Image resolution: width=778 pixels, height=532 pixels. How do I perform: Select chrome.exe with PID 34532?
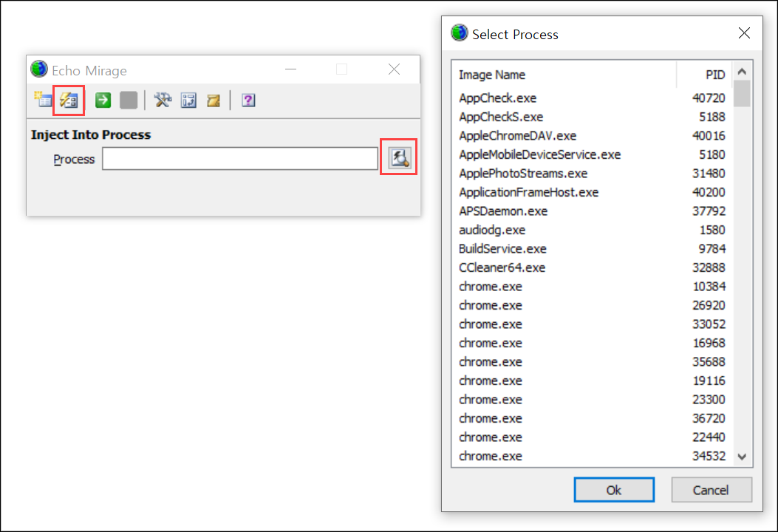pyautogui.click(x=592, y=456)
